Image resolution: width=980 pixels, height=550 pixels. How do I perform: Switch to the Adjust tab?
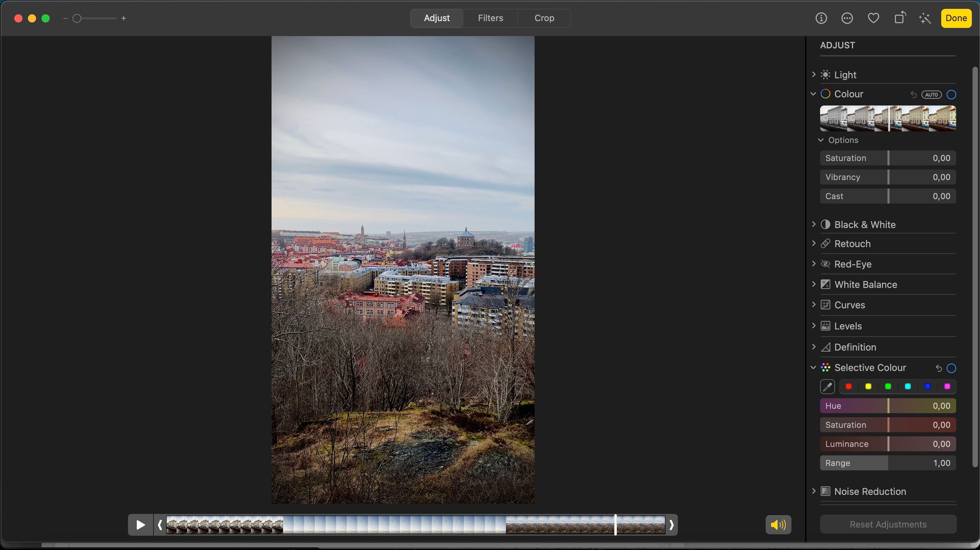[437, 18]
